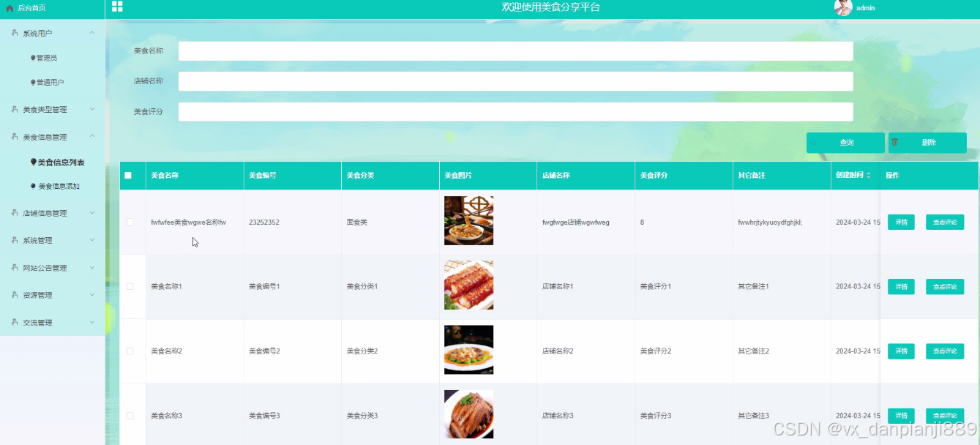The height and width of the screenshot is (445, 980).
Task: Expand the 资源管理 chevron
Action: (92, 295)
